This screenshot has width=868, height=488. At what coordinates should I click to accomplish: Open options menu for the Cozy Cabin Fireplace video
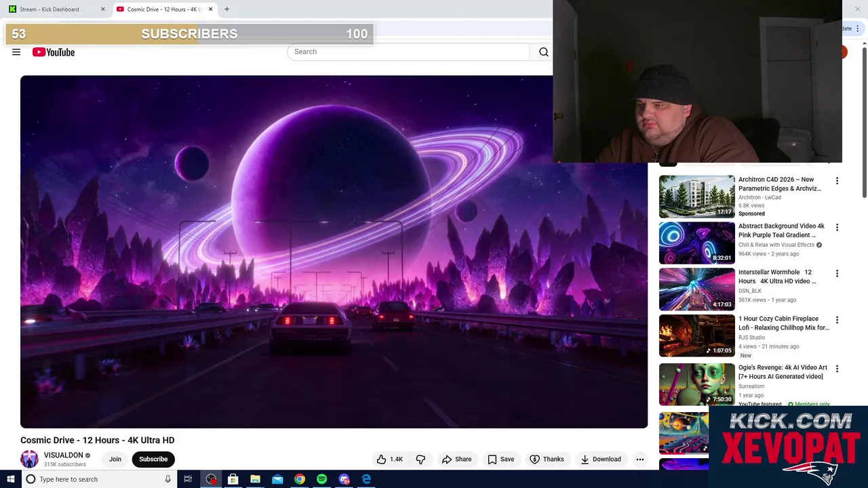point(837,320)
